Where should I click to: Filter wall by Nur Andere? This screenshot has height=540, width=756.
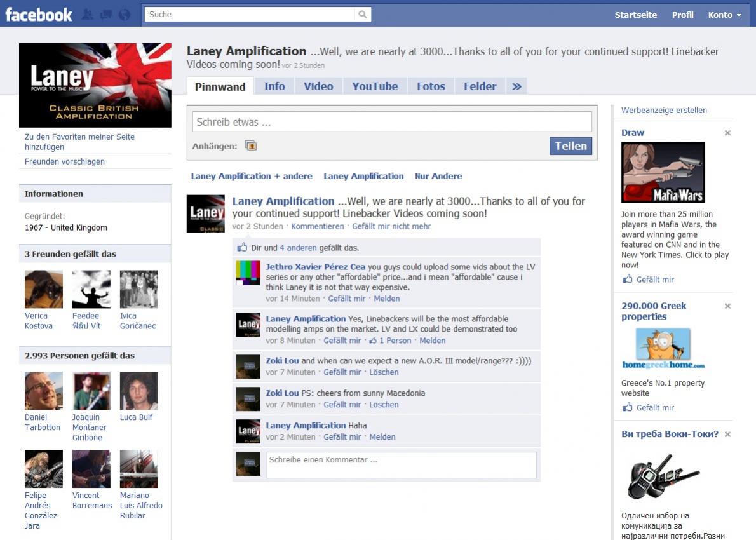[438, 176]
